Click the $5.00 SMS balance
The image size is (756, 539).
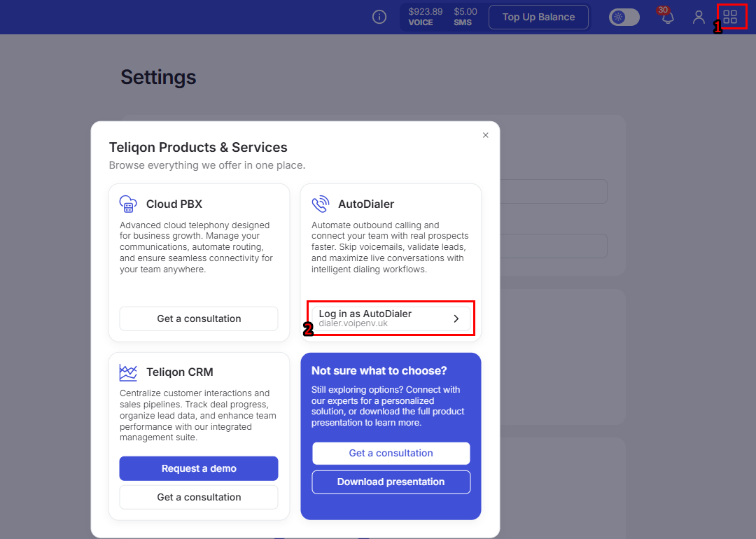[x=465, y=17]
